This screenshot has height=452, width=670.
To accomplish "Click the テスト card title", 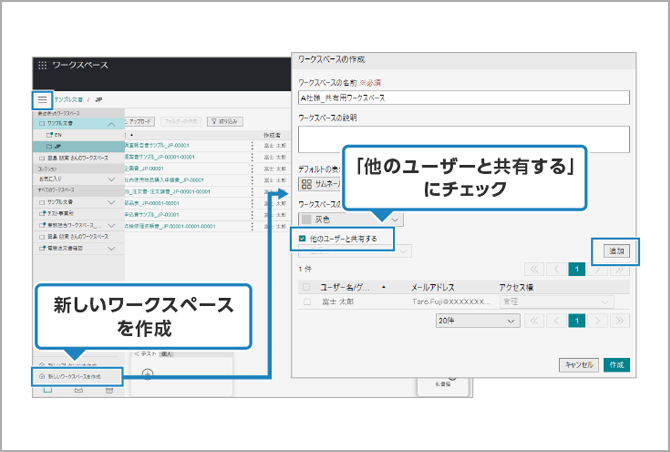I will click(149, 354).
